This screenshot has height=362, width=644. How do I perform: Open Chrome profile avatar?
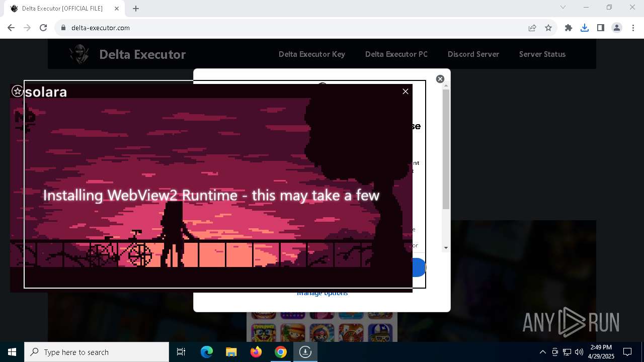point(617,28)
